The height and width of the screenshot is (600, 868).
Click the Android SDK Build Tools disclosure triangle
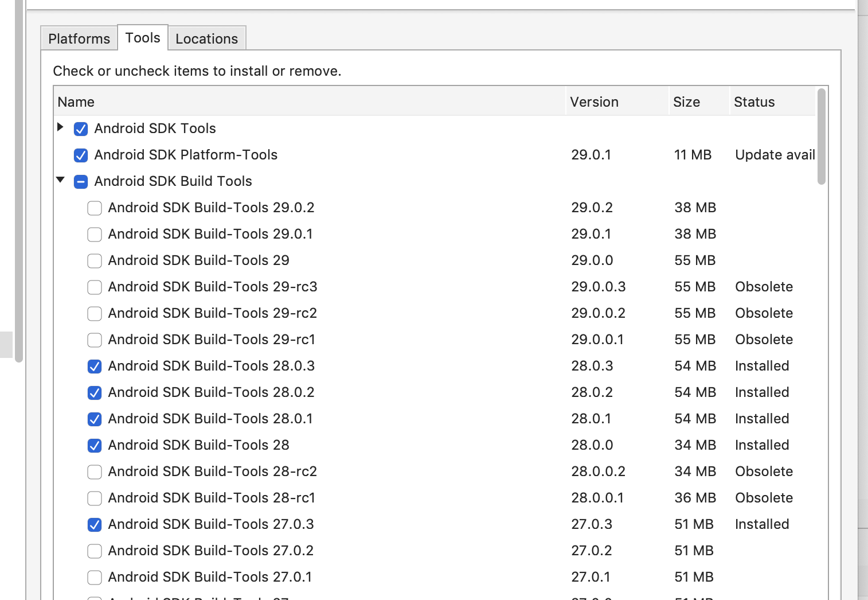[x=61, y=181]
